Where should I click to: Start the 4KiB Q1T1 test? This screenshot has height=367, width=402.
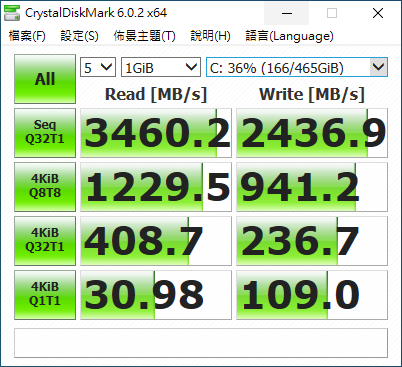click(45, 295)
